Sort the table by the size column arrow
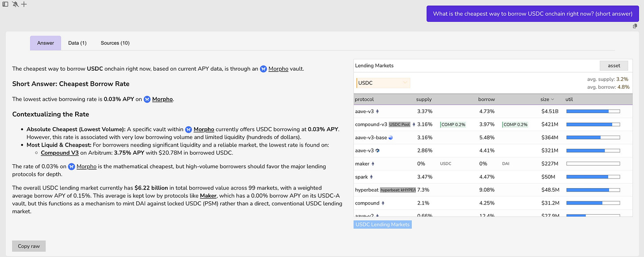Viewport: 644px width, 257px height. pyautogui.click(x=552, y=99)
